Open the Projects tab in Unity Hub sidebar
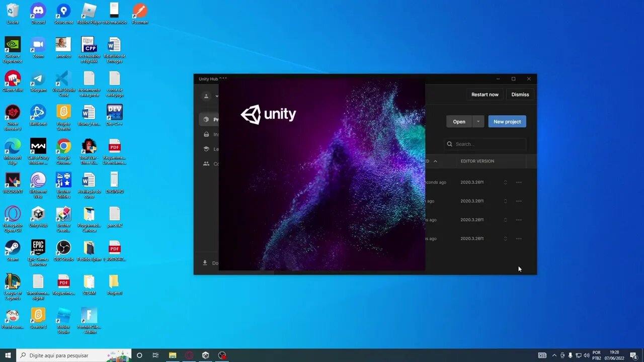 tap(209, 120)
